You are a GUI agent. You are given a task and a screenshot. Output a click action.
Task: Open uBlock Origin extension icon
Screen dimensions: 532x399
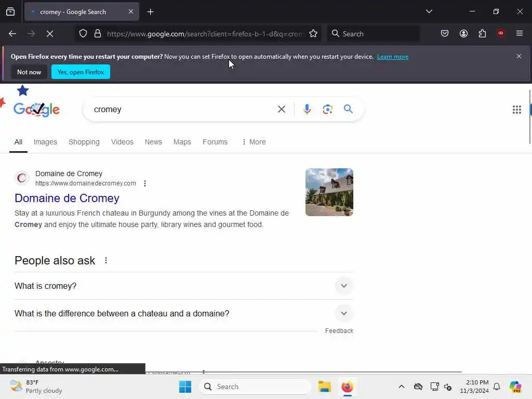pyautogui.click(x=500, y=33)
